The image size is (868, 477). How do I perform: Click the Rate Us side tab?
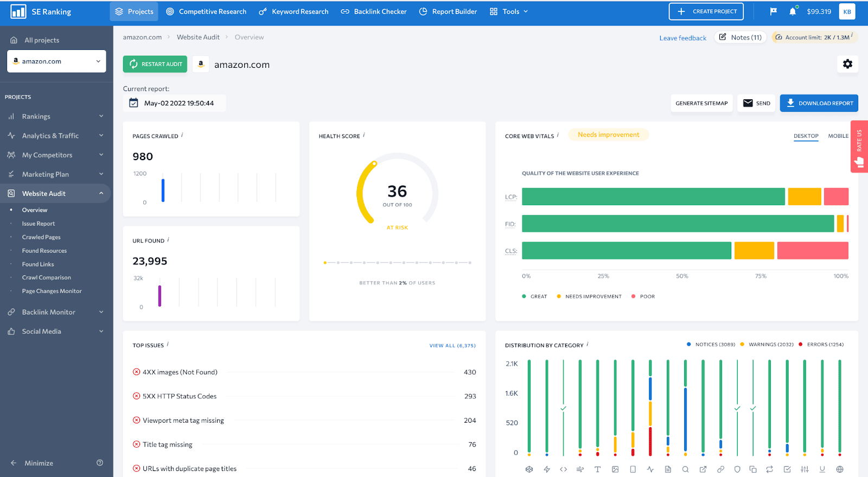[x=859, y=147]
